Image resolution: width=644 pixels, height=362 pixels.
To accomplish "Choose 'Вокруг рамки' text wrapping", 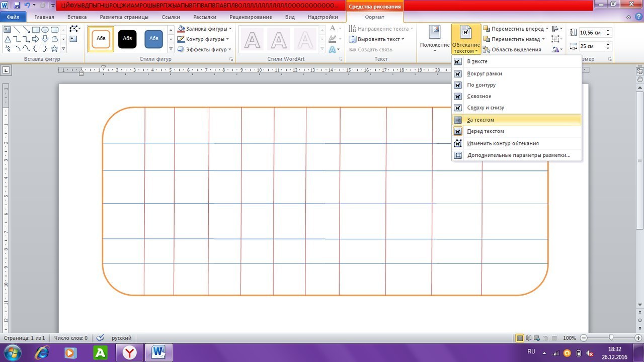I will (484, 74).
